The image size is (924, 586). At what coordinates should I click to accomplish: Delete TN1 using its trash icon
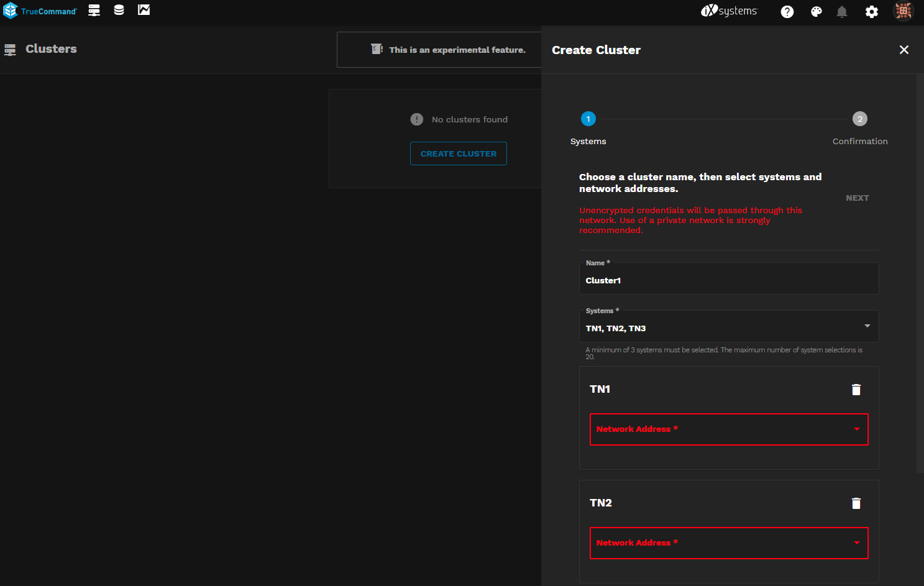(x=856, y=390)
